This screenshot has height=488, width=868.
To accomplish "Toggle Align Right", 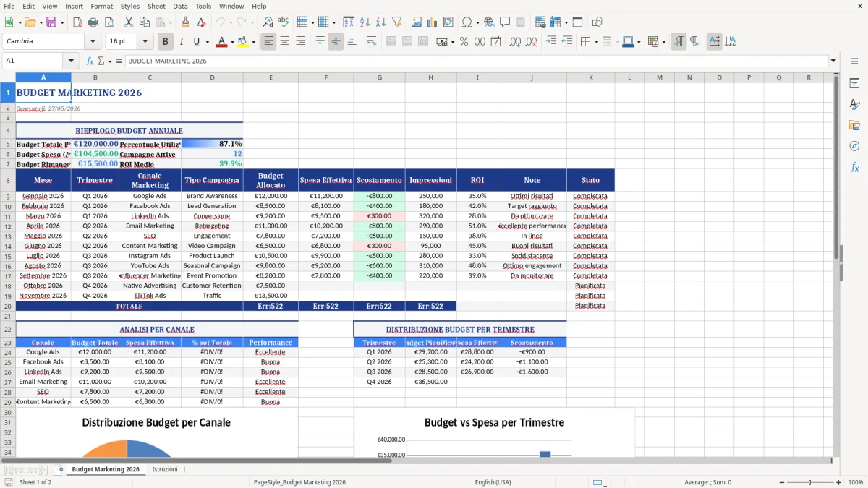I will 301,42.
